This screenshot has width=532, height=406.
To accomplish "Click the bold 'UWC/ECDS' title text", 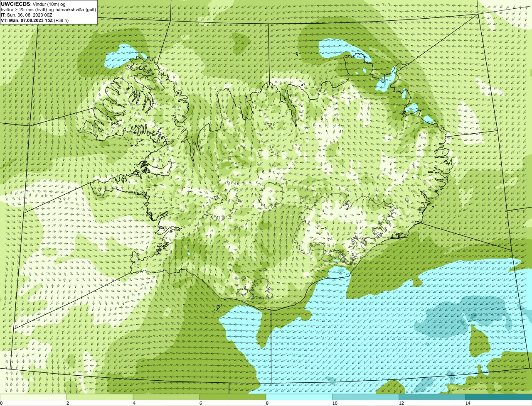I will click(x=15, y=4).
